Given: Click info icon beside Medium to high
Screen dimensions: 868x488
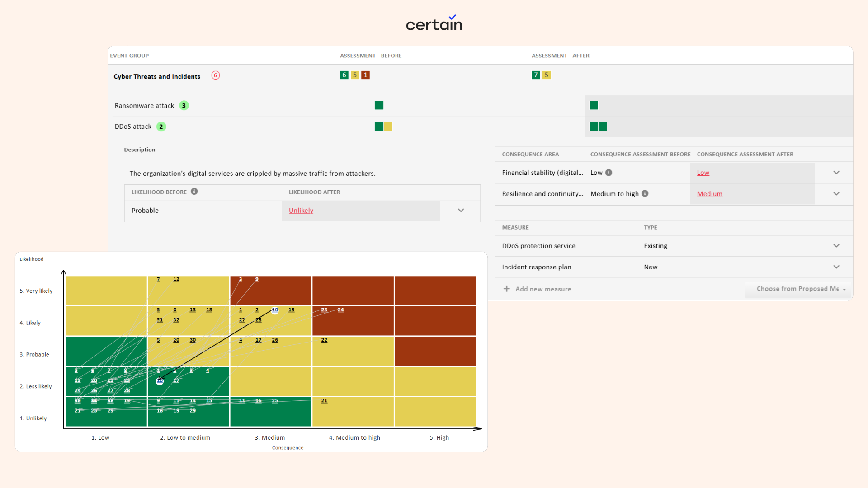Looking at the screenshot, I should click(645, 193).
